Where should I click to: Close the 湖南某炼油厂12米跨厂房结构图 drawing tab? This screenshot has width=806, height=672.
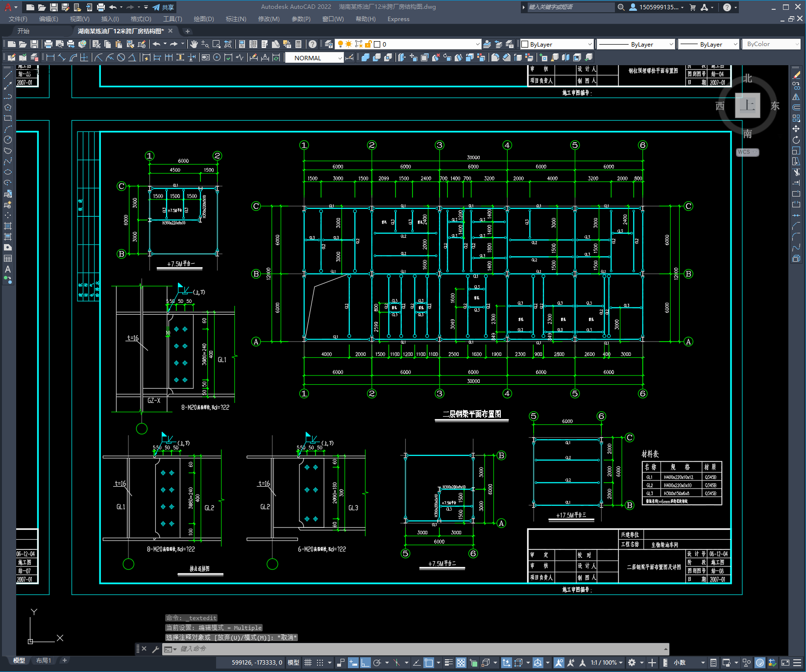click(171, 31)
